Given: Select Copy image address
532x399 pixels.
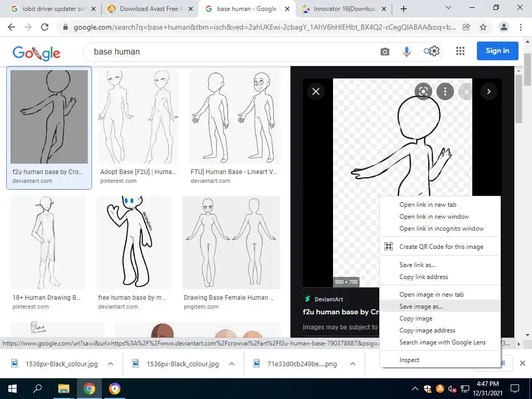Looking at the screenshot, I should pyautogui.click(x=440, y=330).
